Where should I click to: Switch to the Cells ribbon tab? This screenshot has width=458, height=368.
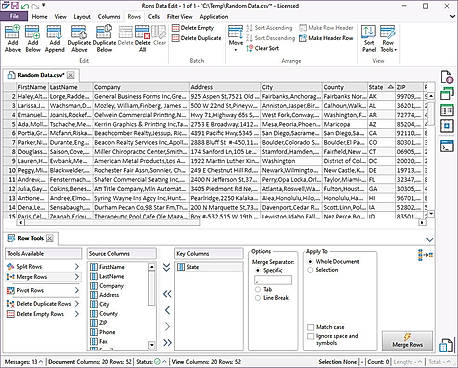point(154,17)
